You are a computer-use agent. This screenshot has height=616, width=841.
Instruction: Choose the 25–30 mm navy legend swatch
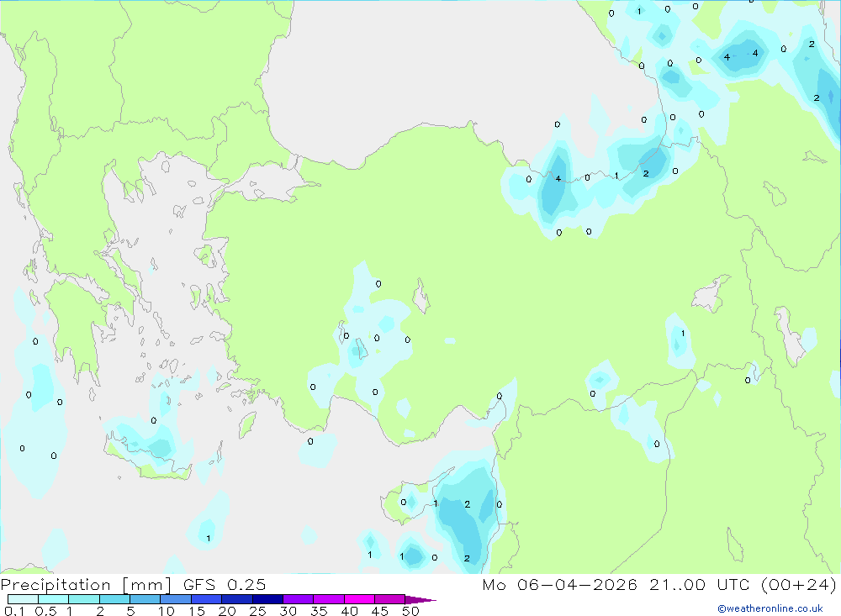coord(267,599)
